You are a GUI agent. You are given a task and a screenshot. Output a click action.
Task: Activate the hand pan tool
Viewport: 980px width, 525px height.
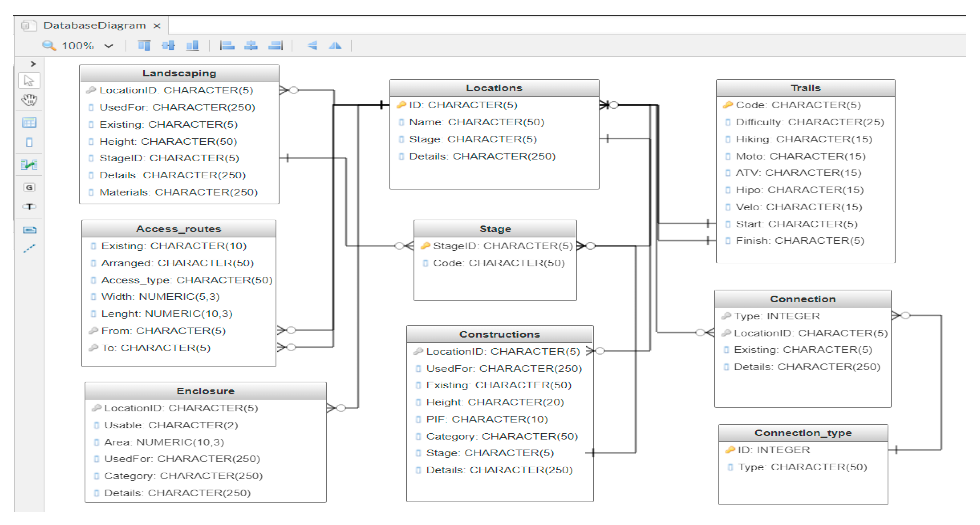[29, 100]
